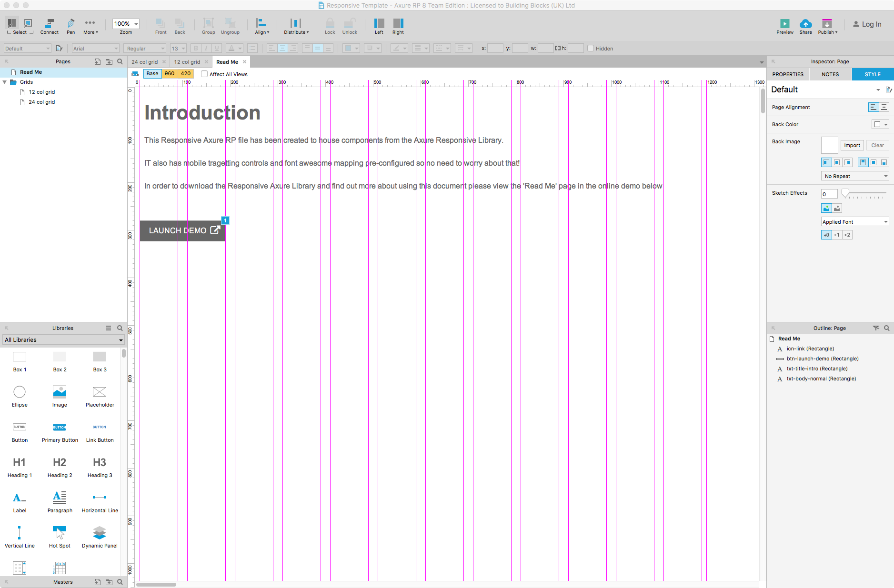Image resolution: width=894 pixels, height=588 pixels.
Task: Click the Import button for back image
Action: click(852, 146)
